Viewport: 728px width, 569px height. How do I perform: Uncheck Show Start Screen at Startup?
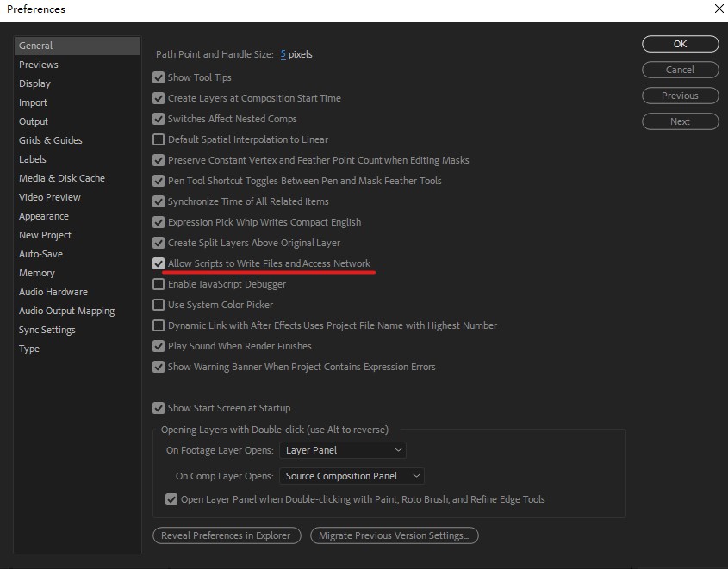pos(159,408)
